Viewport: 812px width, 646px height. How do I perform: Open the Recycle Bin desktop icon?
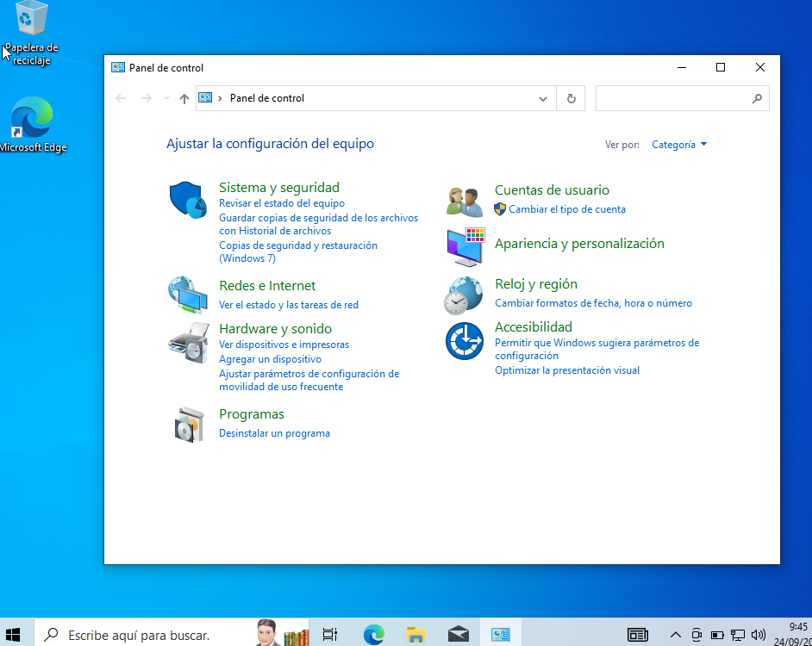(31, 33)
